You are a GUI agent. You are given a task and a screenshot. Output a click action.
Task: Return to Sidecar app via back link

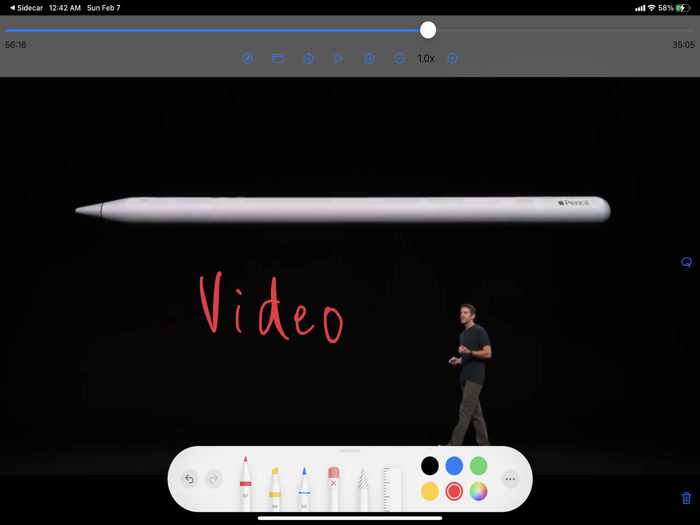(x=26, y=8)
